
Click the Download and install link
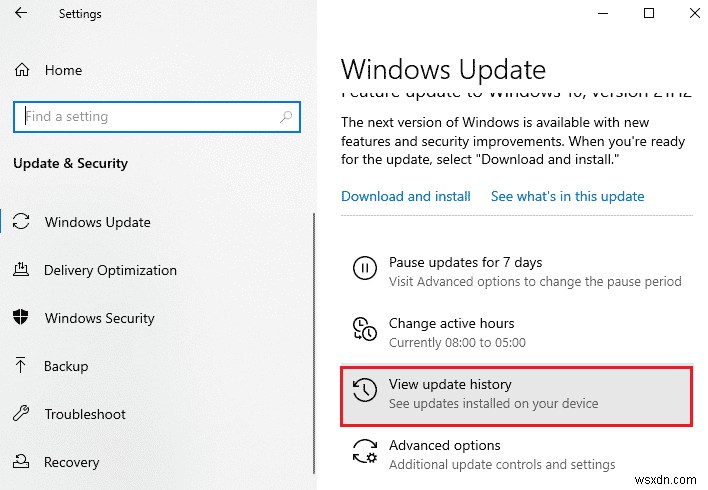[x=406, y=196]
